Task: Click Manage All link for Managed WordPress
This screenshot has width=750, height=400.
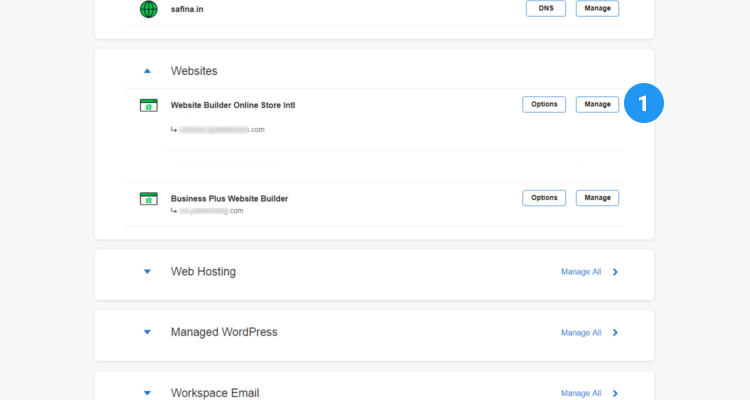Action: click(x=581, y=333)
